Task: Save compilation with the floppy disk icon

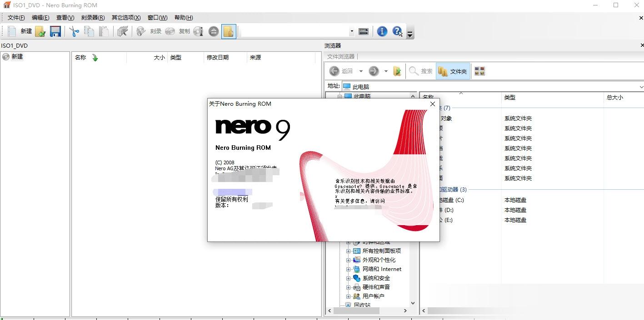Action: 55,31
